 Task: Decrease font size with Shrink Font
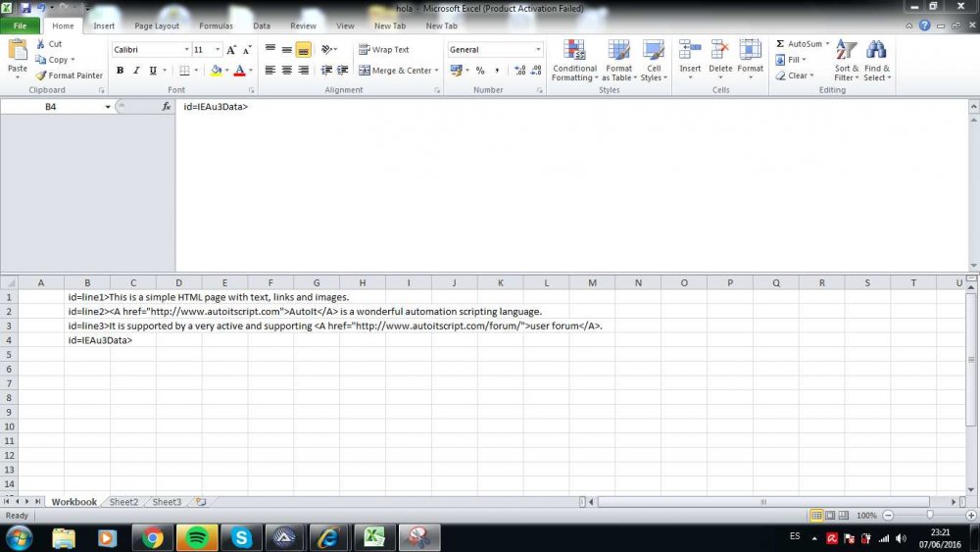click(247, 49)
